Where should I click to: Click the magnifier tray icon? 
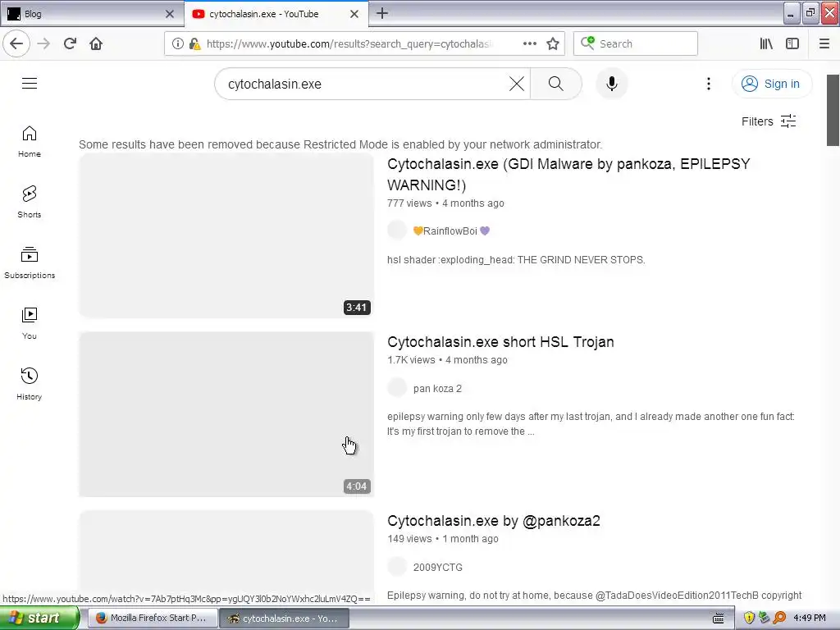click(x=779, y=619)
